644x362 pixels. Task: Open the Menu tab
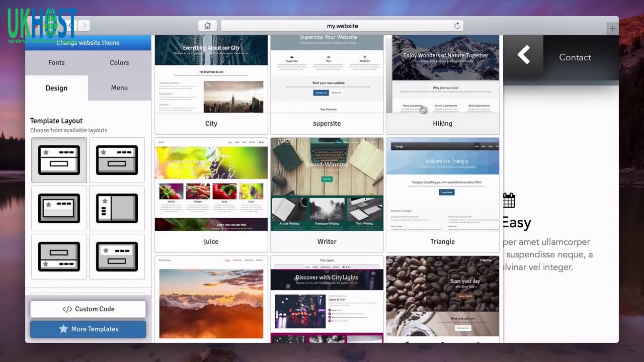(x=119, y=87)
